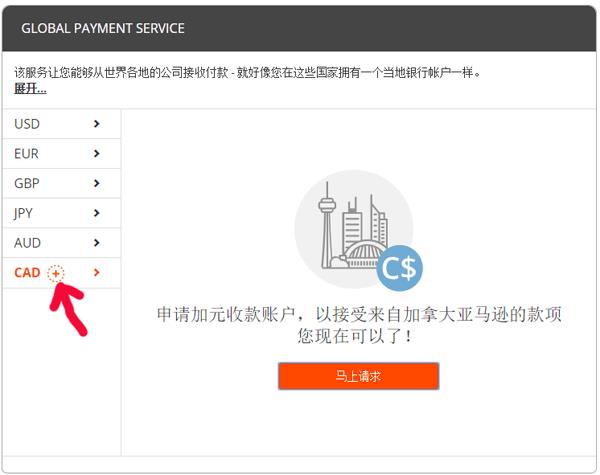The image size is (600, 475).
Task: Expand description via 展开... link
Action: click(x=30, y=89)
